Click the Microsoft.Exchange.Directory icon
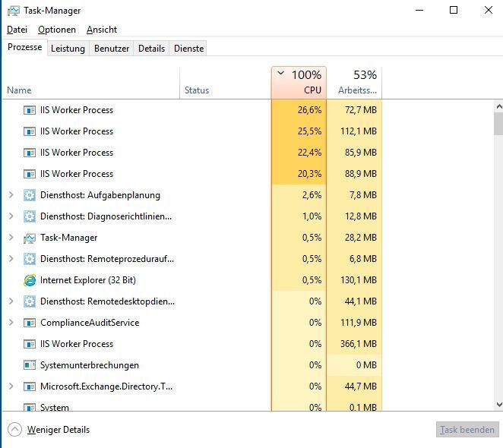 (30, 386)
